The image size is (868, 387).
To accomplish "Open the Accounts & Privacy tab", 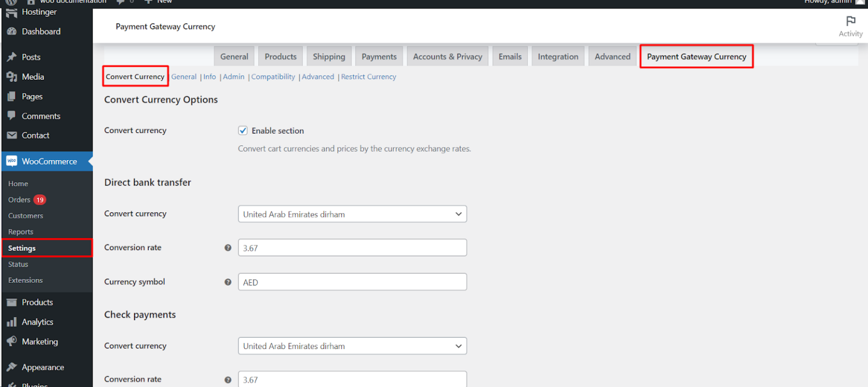I will coord(447,56).
